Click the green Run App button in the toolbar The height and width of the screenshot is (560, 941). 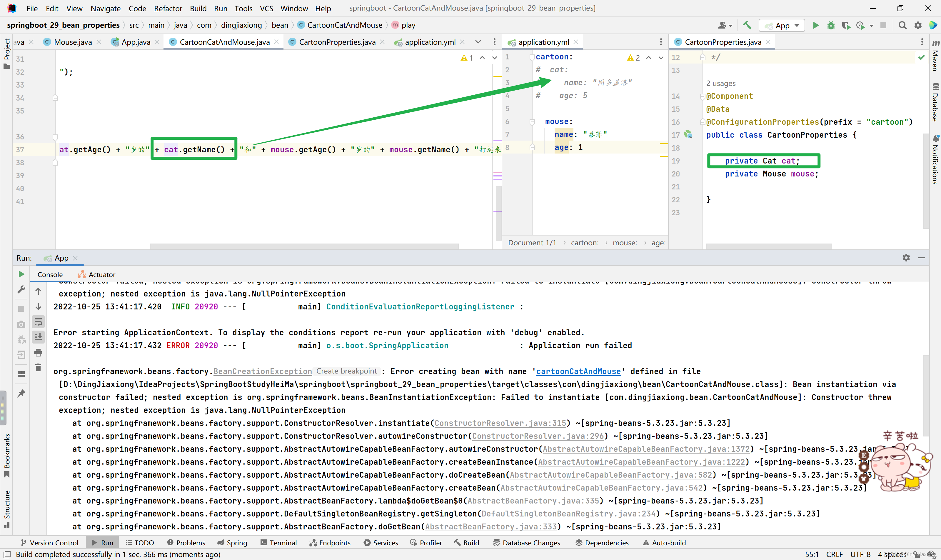point(815,25)
